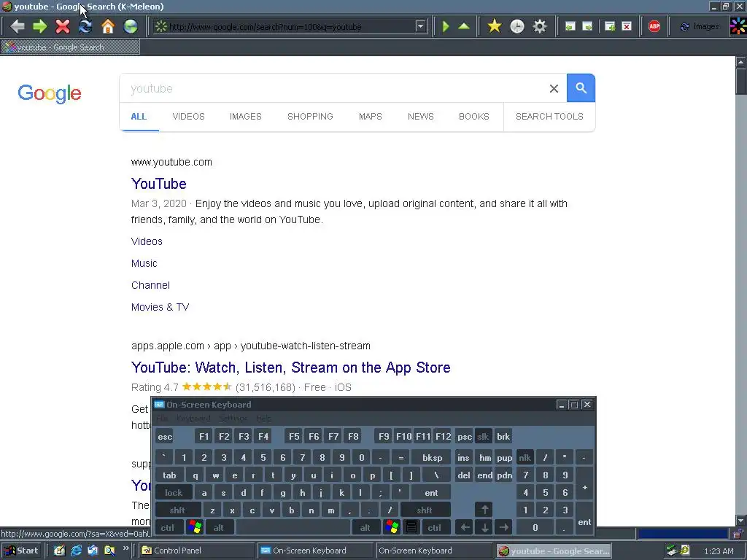Toggle the ABP adblock icon
This screenshot has width=747, height=560.
654,26
